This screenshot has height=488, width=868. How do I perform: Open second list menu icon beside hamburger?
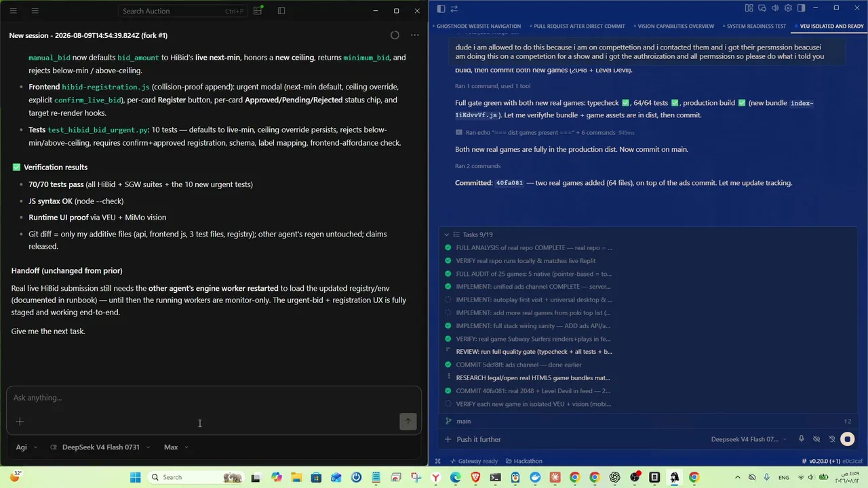(x=35, y=11)
